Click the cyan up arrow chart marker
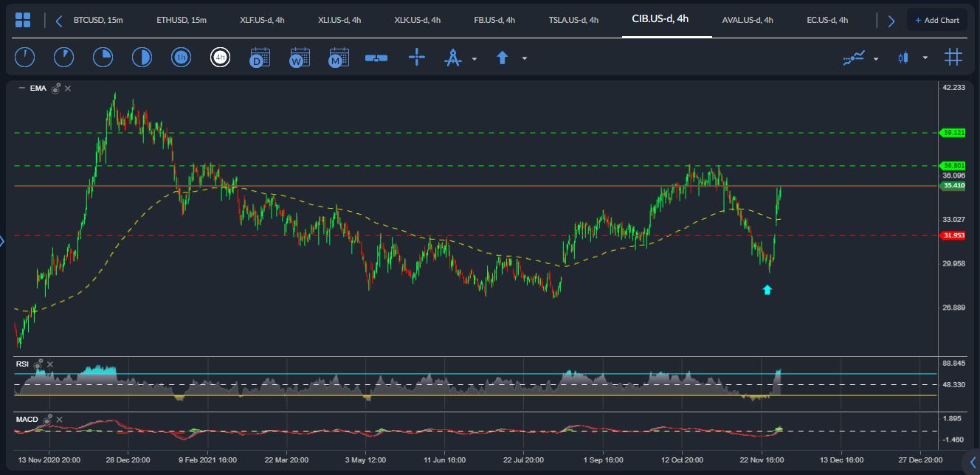Screen dimensions: 980x475 pyautogui.click(x=767, y=290)
